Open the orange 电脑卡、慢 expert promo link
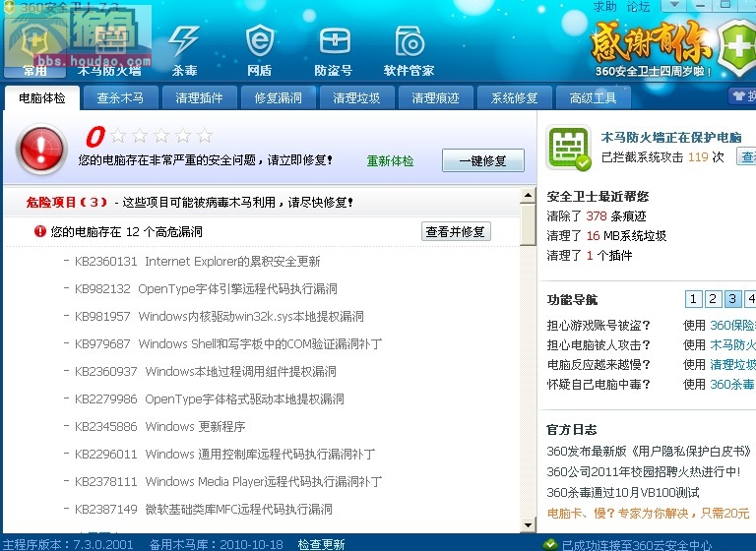 648,513
